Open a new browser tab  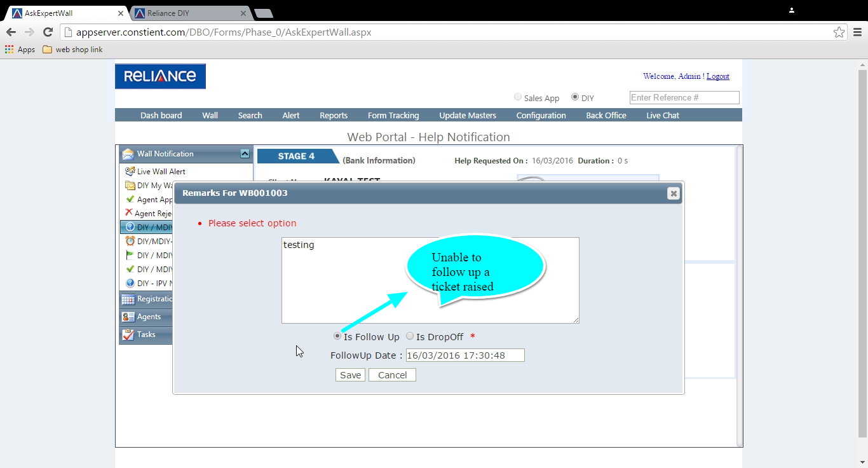pyautogui.click(x=263, y=13)
